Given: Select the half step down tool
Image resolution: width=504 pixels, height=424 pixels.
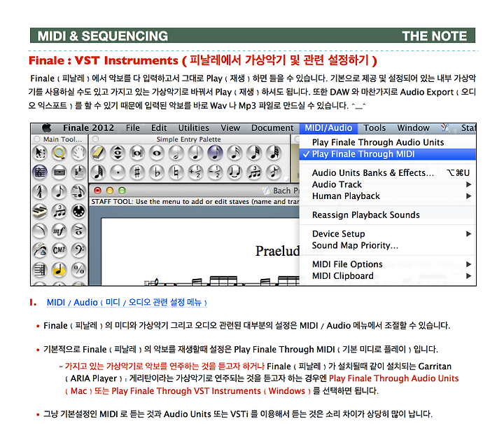Looking at the screenshot, I should [216, 172].
